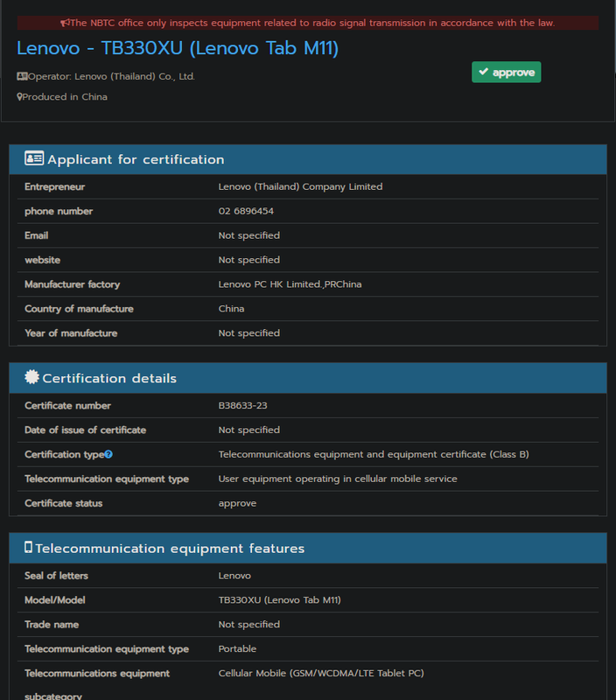Click the phone number 02 6896454

pyautogui.click(x=246, y=211)
